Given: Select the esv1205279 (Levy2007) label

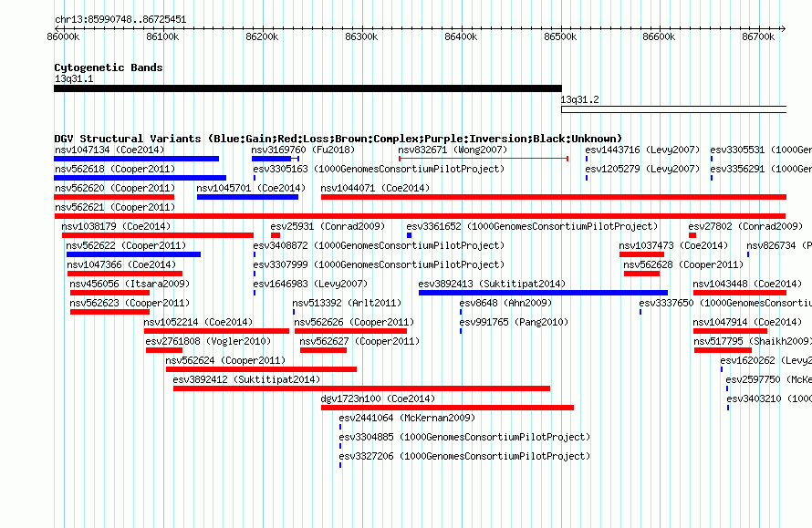Looking at the screenshot, I should (x=642, y=169).
